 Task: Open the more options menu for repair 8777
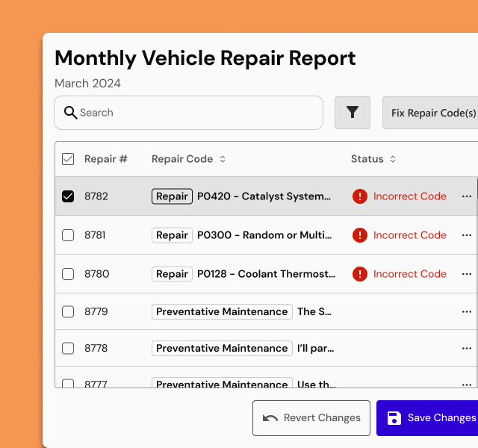(x=466, y=385)
